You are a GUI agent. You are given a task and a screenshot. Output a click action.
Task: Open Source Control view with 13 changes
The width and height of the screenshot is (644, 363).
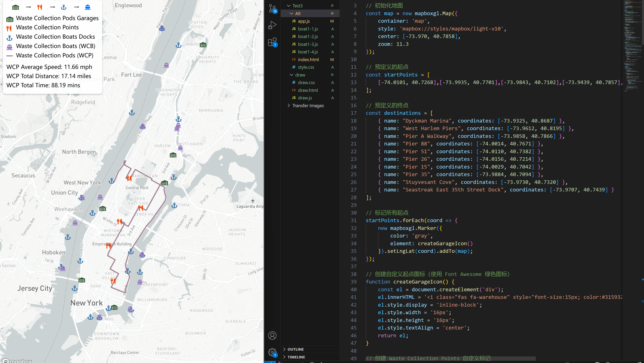pyautogui.click(x=272, y=9)
